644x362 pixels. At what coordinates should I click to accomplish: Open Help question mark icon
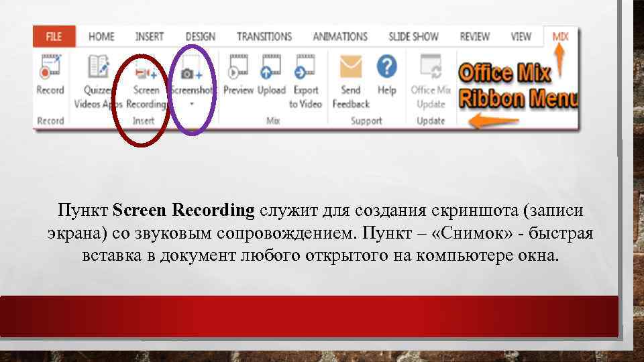(x=386, y=66)
